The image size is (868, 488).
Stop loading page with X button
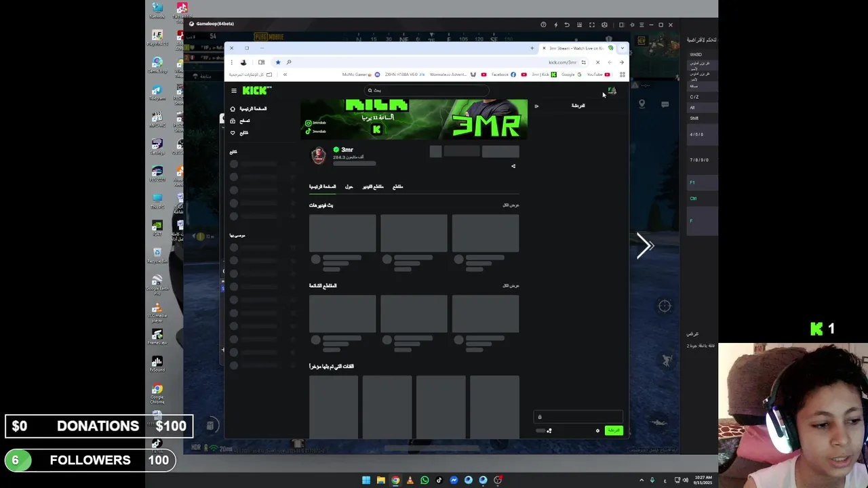pos(597,62)
